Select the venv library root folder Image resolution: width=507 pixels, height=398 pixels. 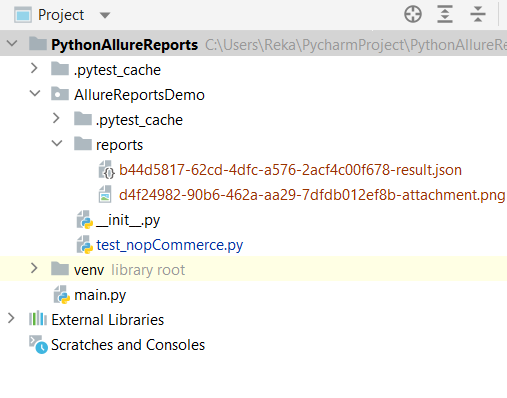(89, 270)
